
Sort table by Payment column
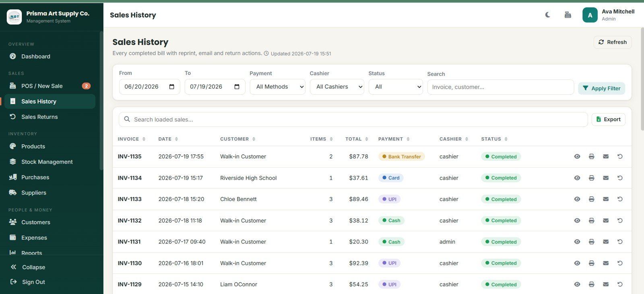click(x=394, y=139)
